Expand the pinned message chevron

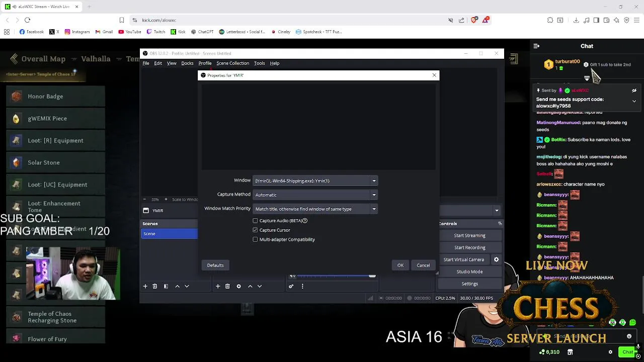pyautogui.click(x=634, y=101)
